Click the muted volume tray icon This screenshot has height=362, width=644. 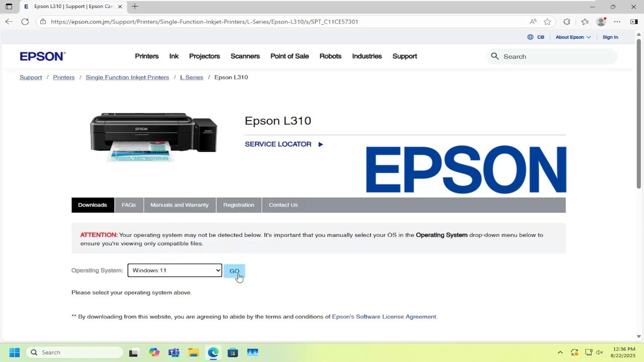[x=600, y=352]
